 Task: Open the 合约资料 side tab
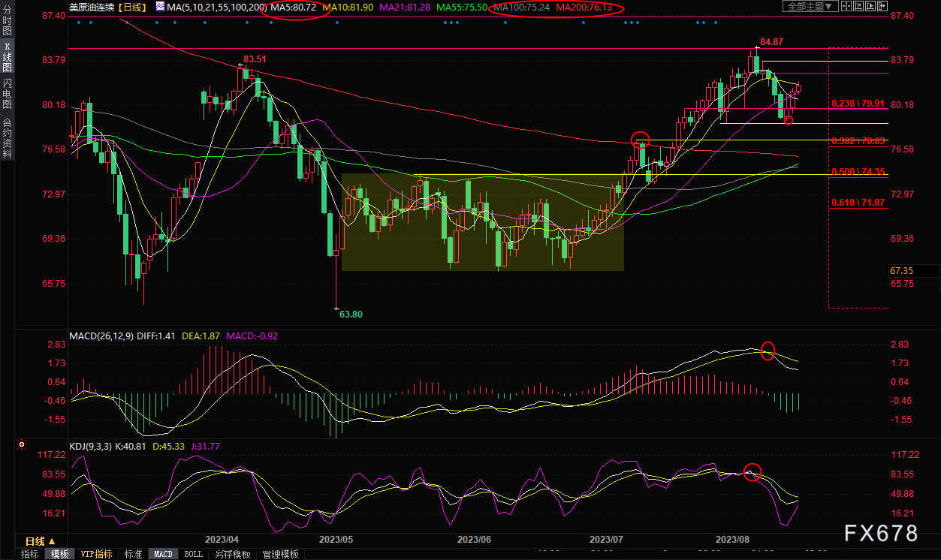pyautogui.click(x=7, y=137)
